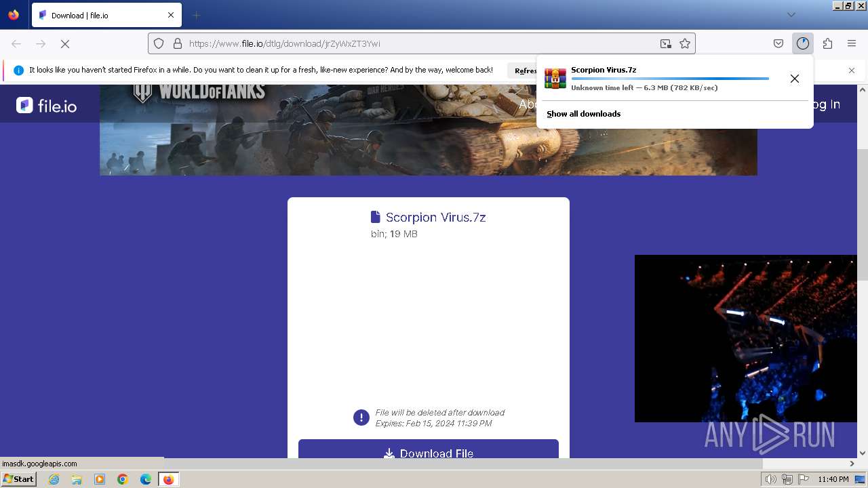
Task: Open Save to Pocket icon
Action: 778,43
